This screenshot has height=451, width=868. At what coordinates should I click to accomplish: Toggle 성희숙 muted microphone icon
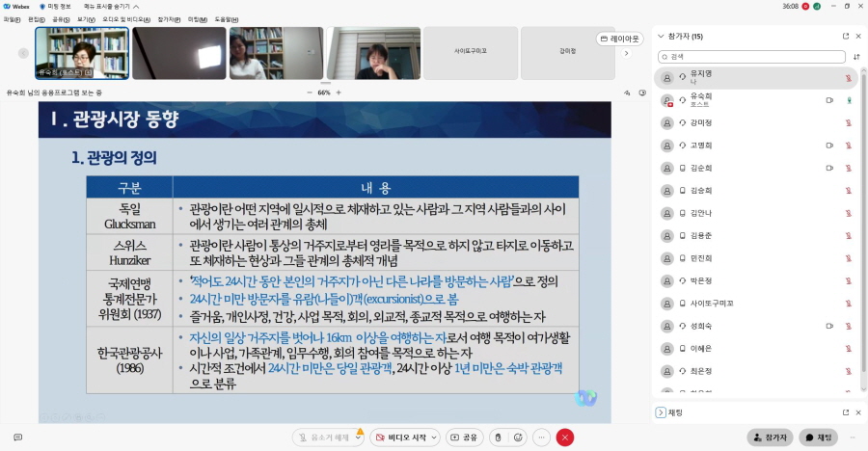tap(848, 326)
